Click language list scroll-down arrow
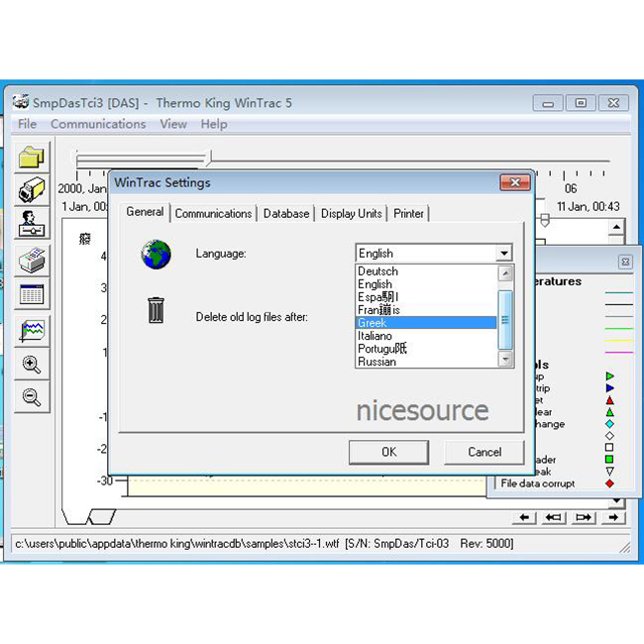This screenshot has width=644, height=644. click(505, 360)
